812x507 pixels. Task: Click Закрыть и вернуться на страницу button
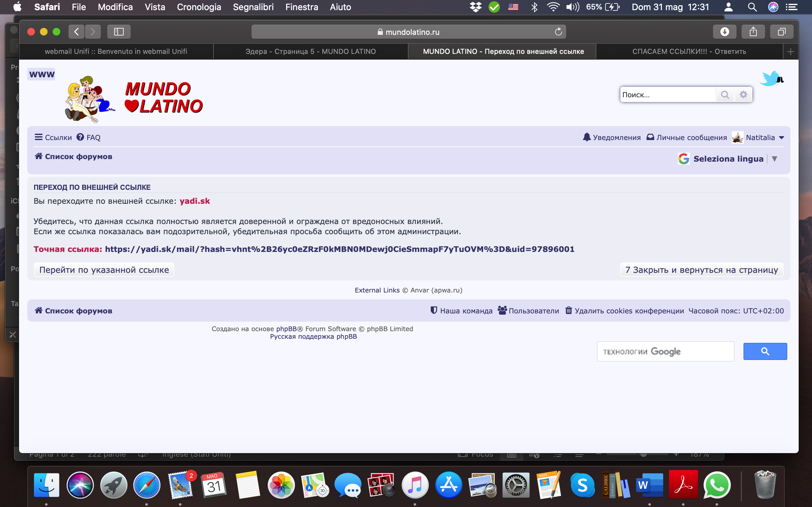(x=701, y=270)
